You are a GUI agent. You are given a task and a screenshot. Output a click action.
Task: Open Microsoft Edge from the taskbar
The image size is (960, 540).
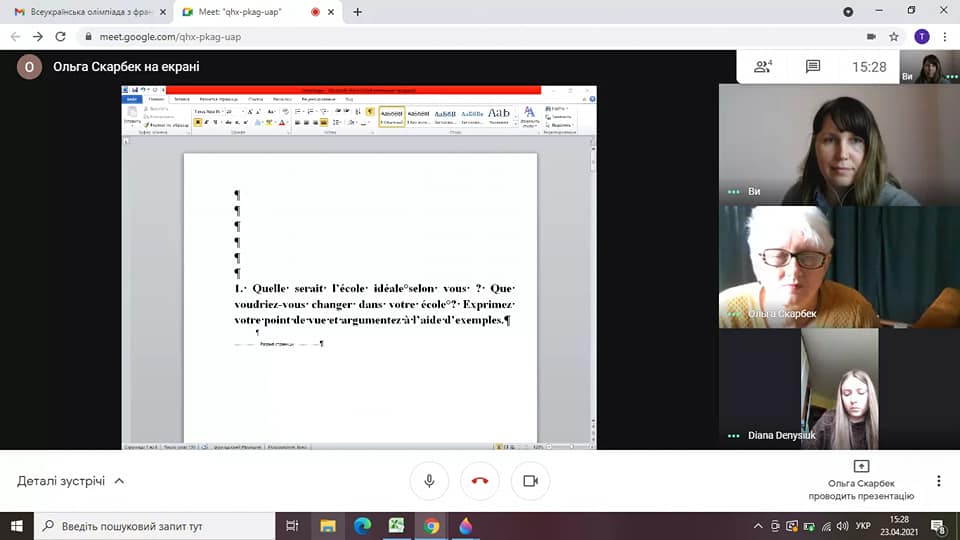click(362, 525)
